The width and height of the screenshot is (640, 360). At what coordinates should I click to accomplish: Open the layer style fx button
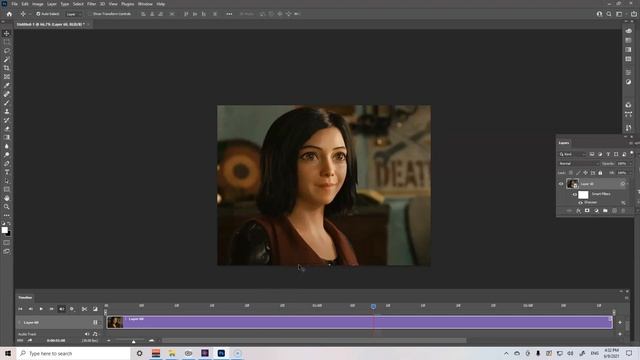click(578, 211)
